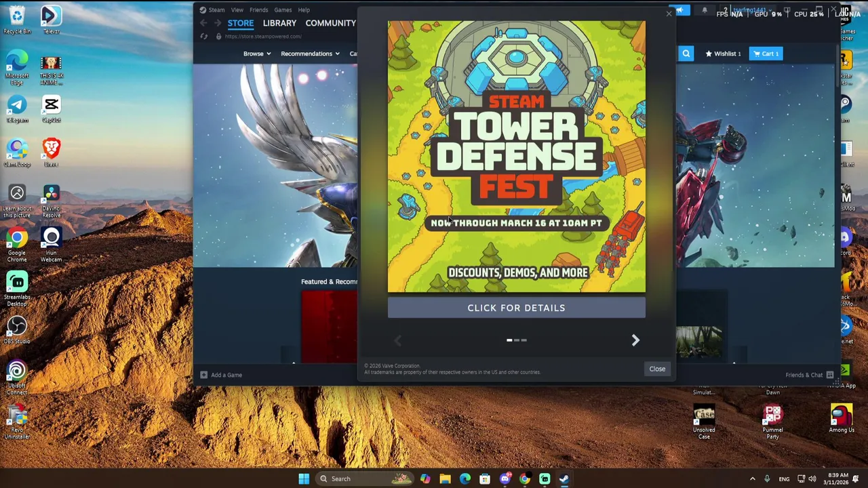Switch to the STORE tab

tap(241, 23)
